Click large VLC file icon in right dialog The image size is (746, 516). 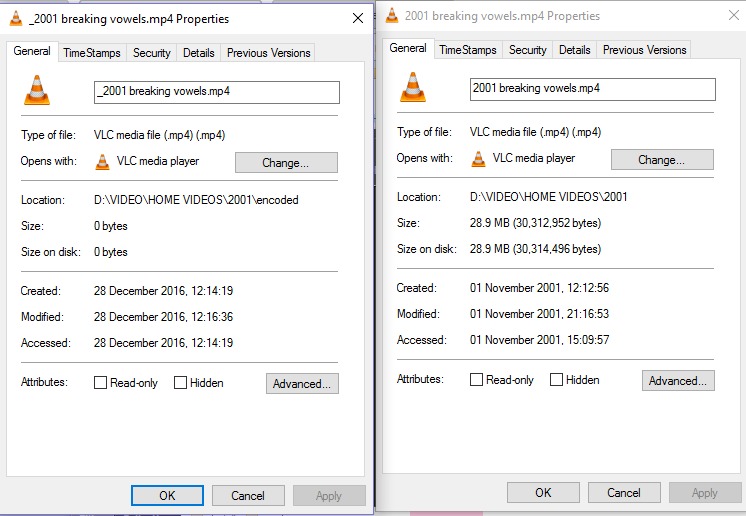(413, 86)
